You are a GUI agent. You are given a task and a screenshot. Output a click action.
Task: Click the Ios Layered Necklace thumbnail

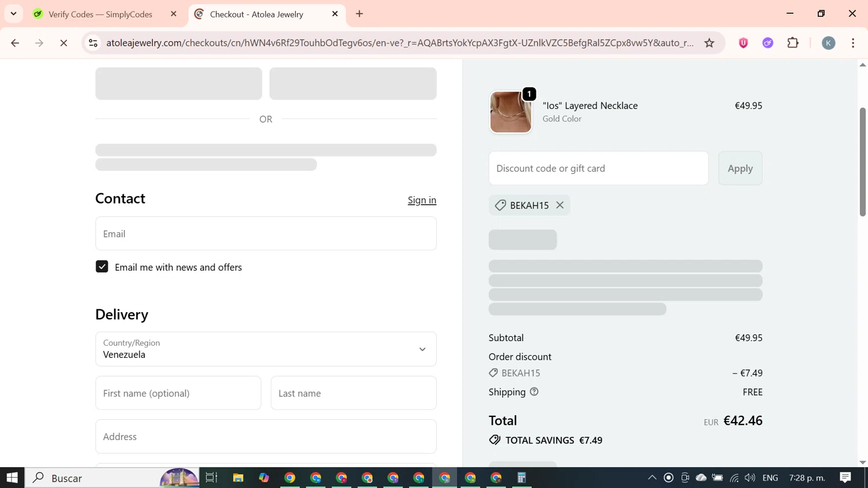click(510, 112)
